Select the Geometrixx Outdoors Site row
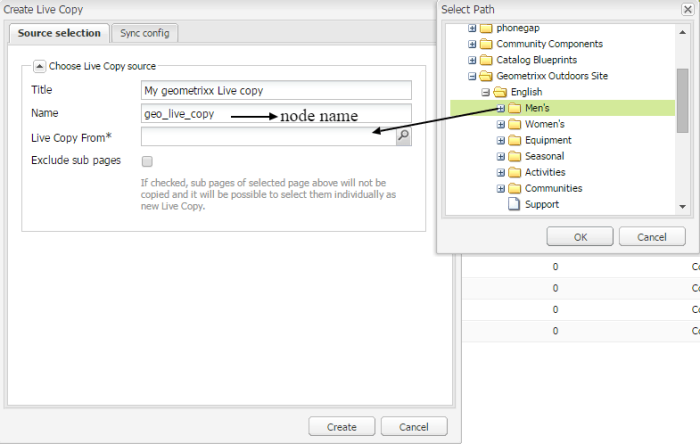 pyautogui.click(x=562, y=76)
